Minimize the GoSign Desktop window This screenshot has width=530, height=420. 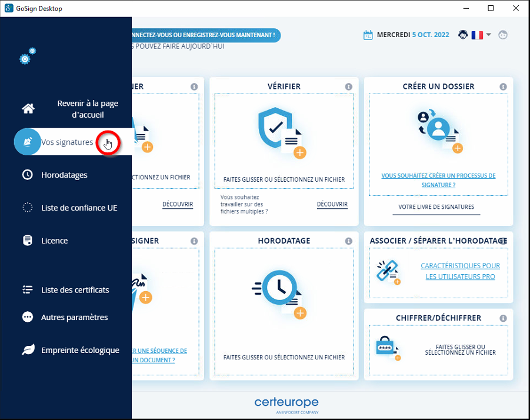click(x=466, y=8)
